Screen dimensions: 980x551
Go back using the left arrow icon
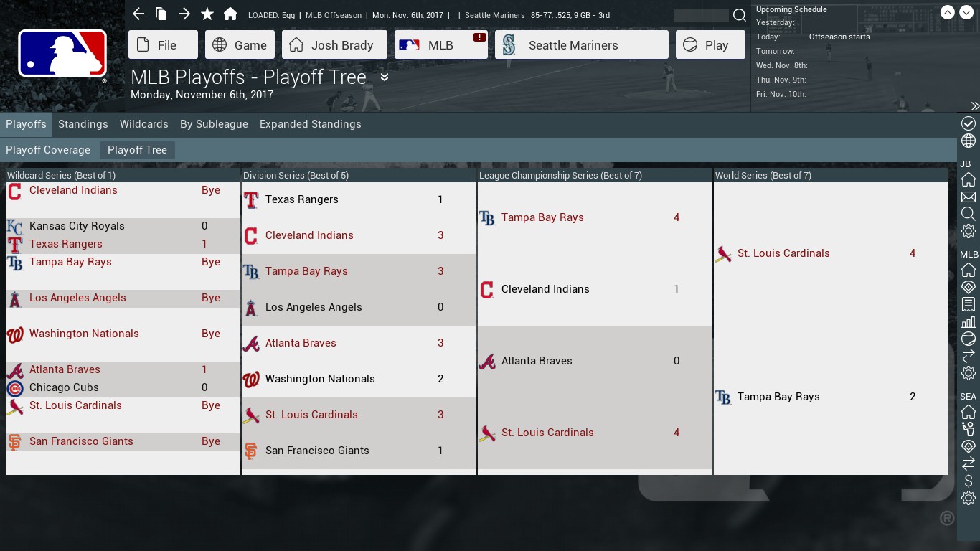pyautogui.click(x=138, y=14)
